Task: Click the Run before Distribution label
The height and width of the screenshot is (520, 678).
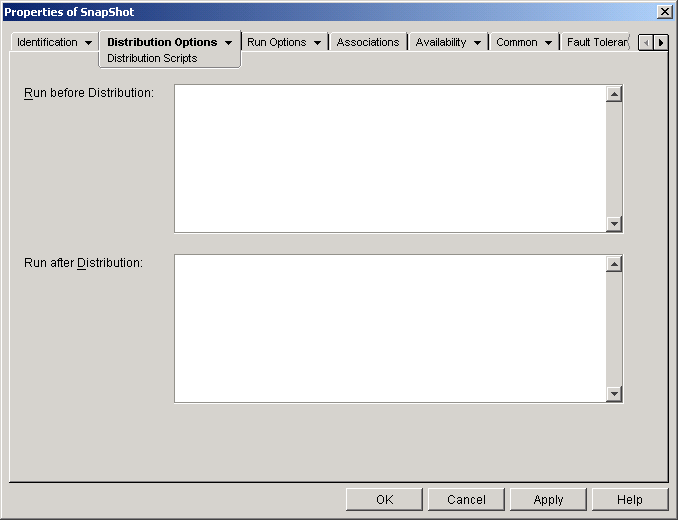Action: 89,93
